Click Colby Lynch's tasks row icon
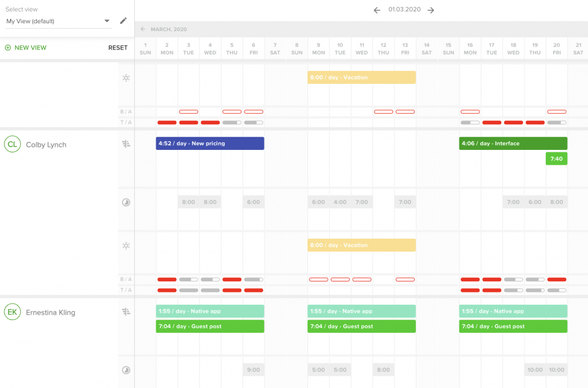 [126, 144]
